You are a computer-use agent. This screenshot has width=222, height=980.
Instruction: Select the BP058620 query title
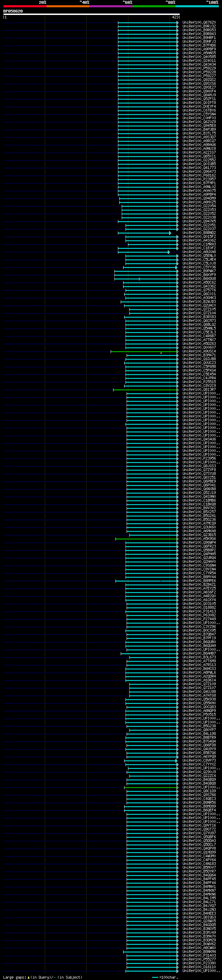13,11
